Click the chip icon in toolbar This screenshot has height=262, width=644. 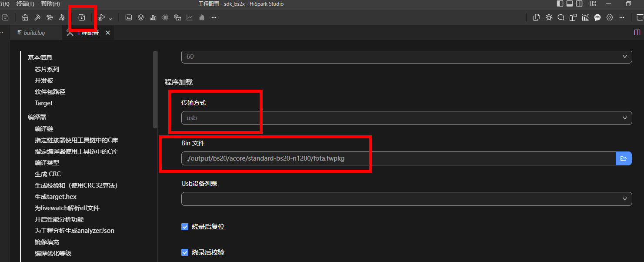click(165, 18)
